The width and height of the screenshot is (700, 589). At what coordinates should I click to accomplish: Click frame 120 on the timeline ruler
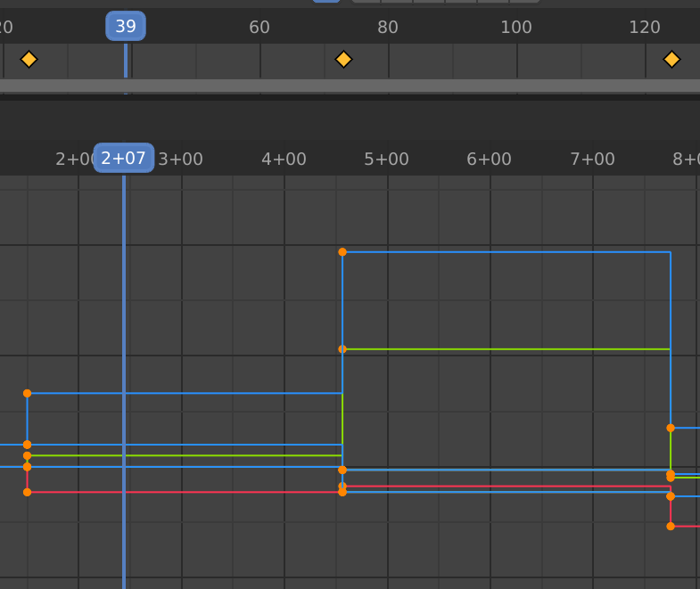[645, 28]
